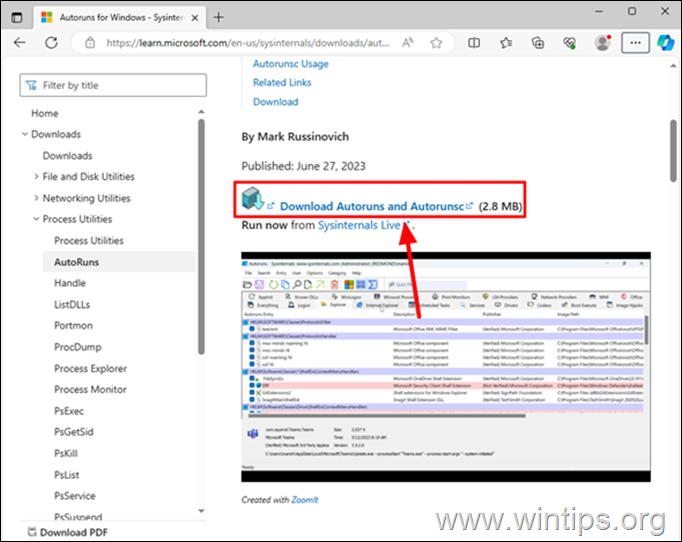Jump to the Download section link
Image resolution: width=682 pixels, height=542 pixels.
point(275,102)
